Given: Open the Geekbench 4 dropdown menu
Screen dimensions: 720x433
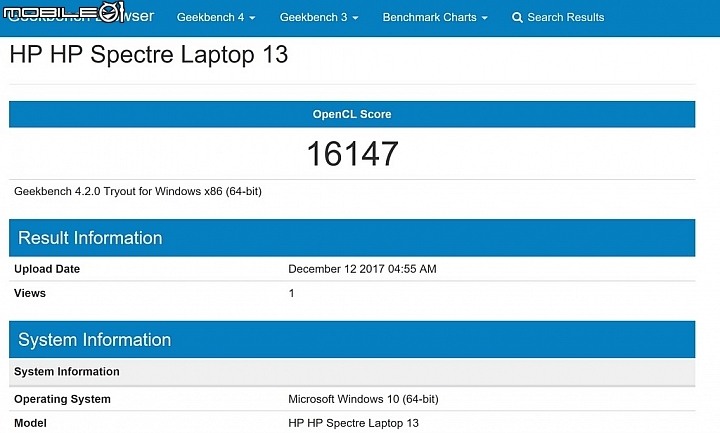Looking at the screenshot, I should (216, 17).
